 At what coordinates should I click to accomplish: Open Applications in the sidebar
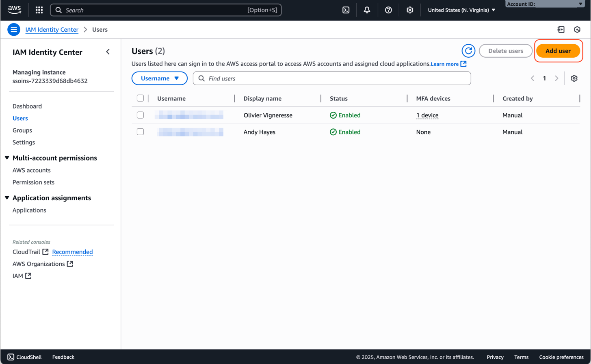[x=30, y=210]
